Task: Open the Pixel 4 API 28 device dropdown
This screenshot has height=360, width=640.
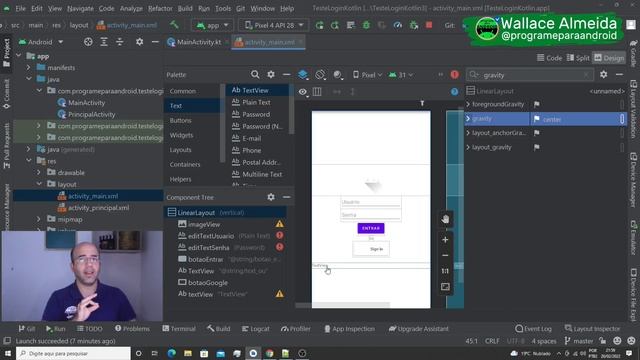Action: click(x=274, y=25)
